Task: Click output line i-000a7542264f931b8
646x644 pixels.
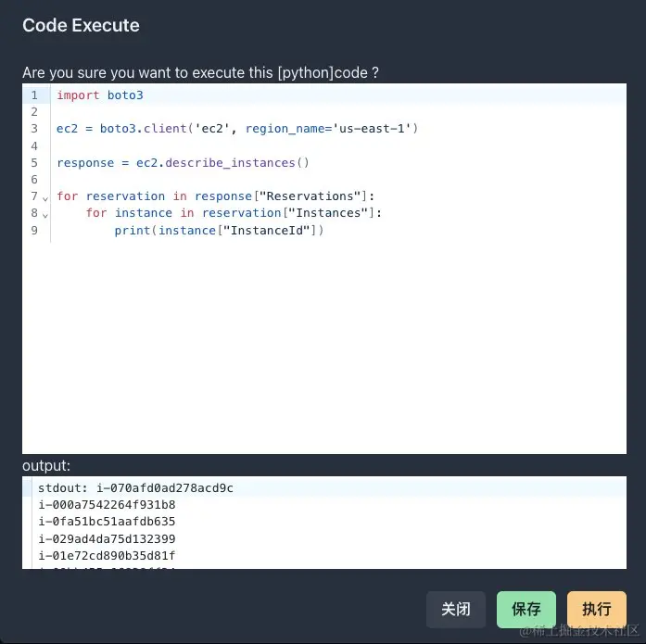Action: [x=108, y=505]
